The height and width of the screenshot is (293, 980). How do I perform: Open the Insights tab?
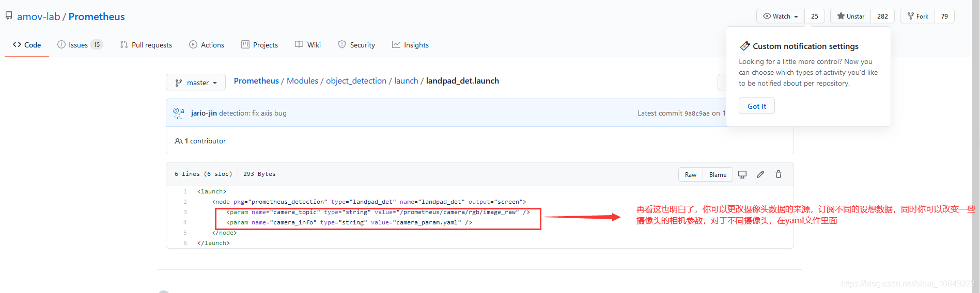(x=410, y=45)
